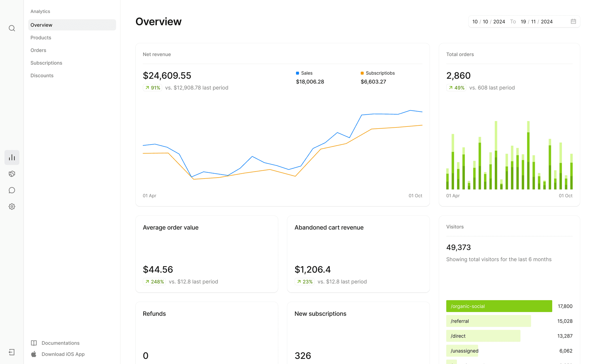The width and height of the screenshot is (595, 364).
Task: Select the Subscriptions menu item
Action: [46, 63]
